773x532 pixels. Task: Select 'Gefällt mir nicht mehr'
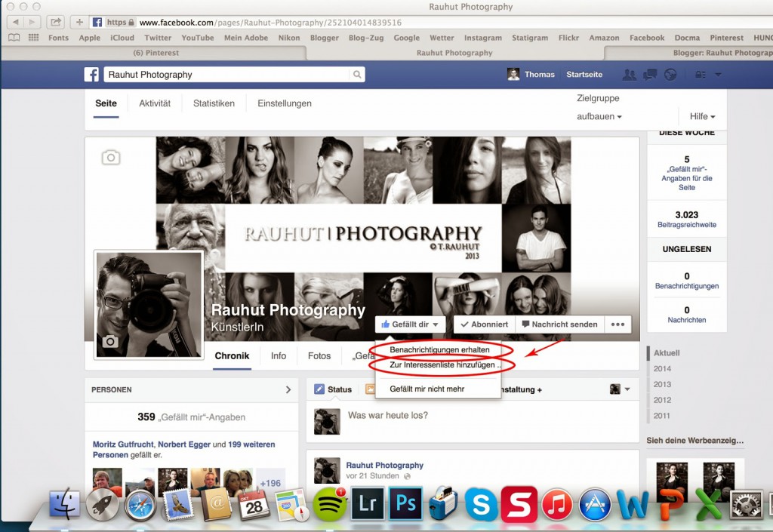point(427,389)
